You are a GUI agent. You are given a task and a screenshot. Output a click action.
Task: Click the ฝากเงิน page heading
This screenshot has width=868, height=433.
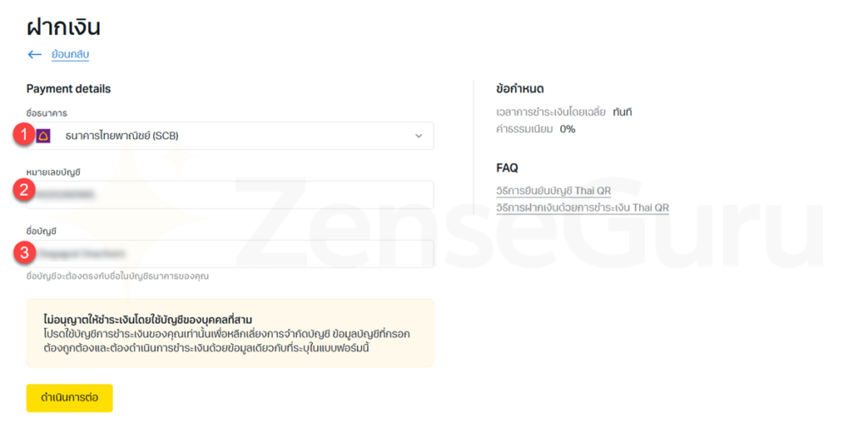pos(63,27)
